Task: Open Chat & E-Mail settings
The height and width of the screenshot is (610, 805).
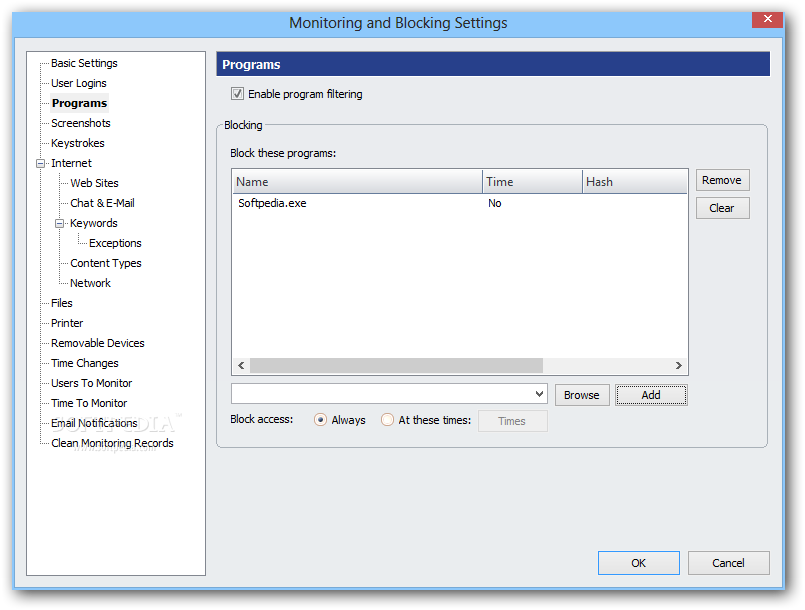Action: pos(102,203)
